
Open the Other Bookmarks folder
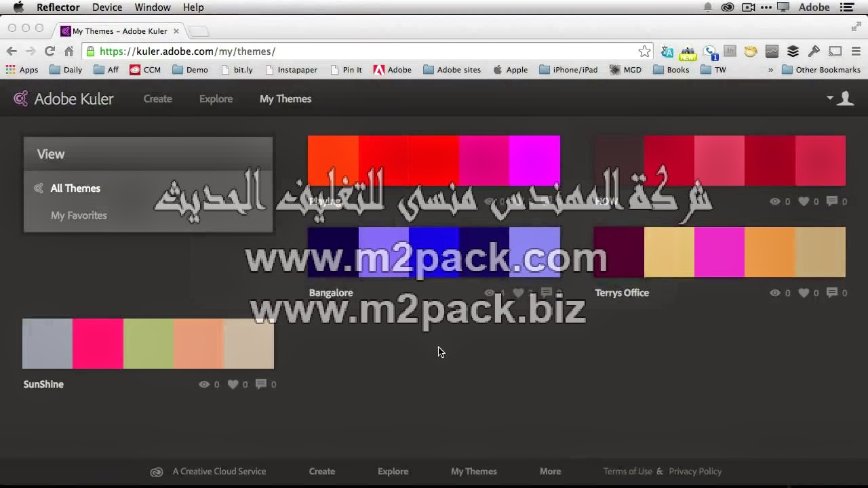coord(821,70)
